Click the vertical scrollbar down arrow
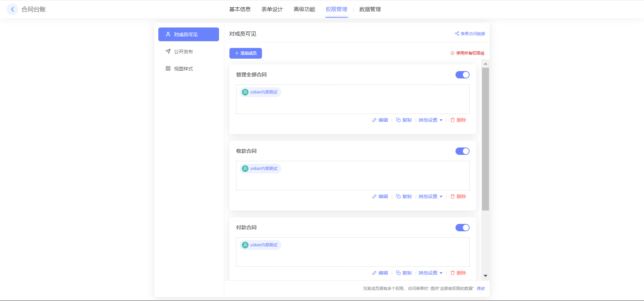Image resolution: width=644 pixels, height=301 pixels. point(485,276)
